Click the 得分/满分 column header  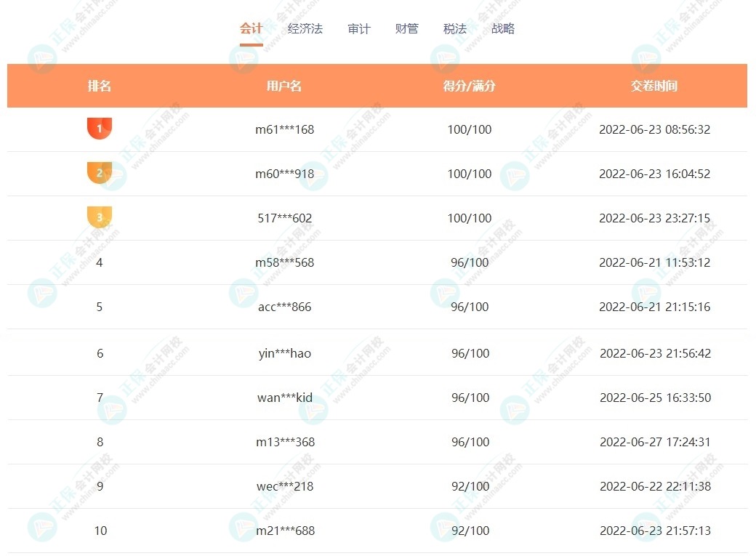coord(470,86)
